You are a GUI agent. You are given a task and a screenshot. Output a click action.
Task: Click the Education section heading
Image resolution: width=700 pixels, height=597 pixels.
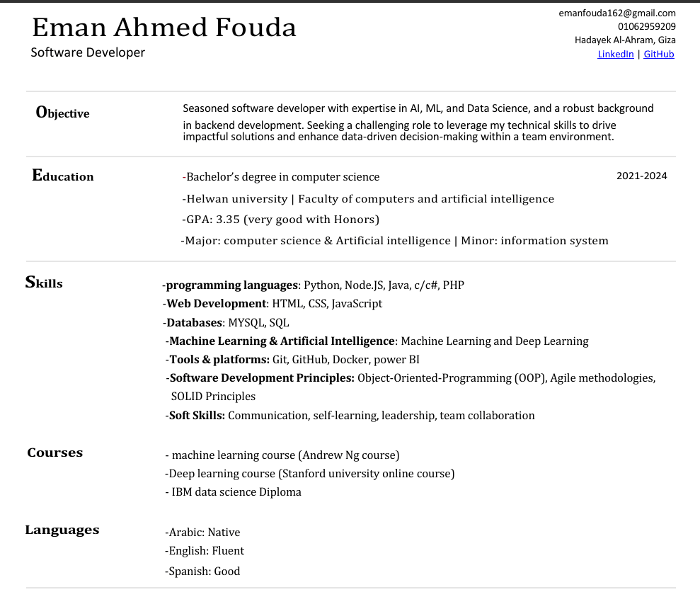[63, 176]
